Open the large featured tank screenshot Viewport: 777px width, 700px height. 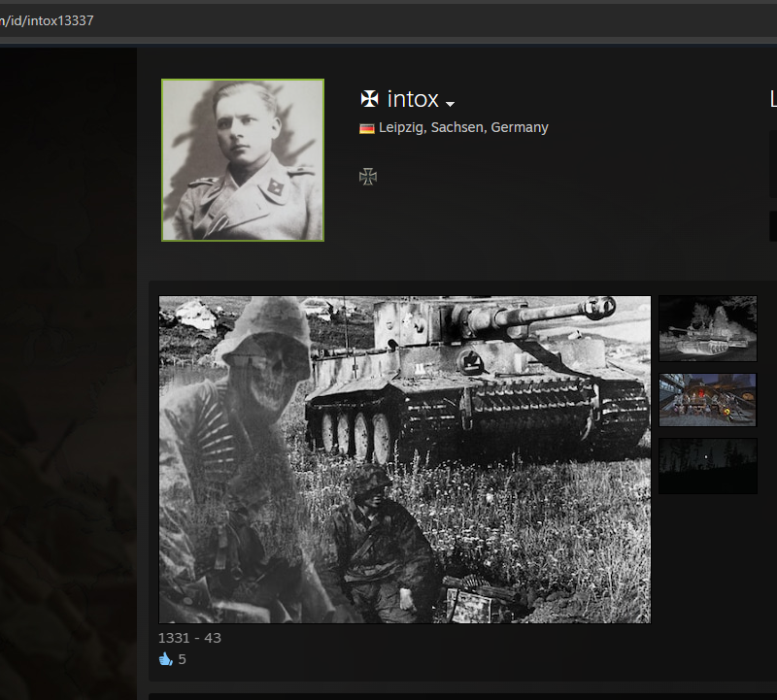pyautogui.click(x=404, y=459)
